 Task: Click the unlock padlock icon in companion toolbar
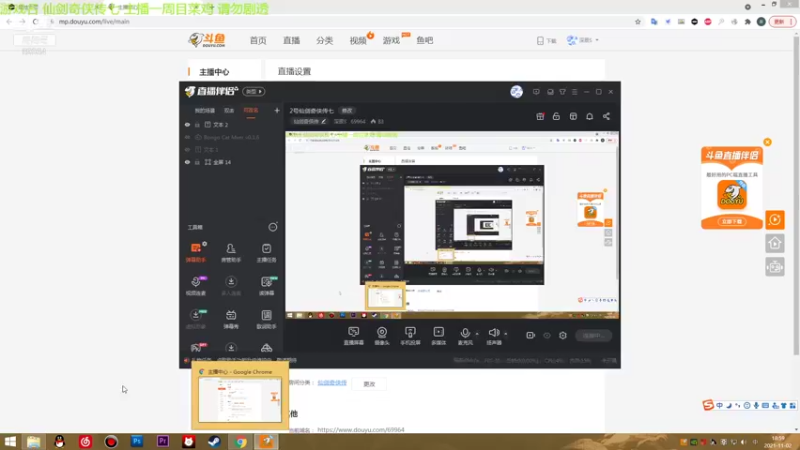556,116
